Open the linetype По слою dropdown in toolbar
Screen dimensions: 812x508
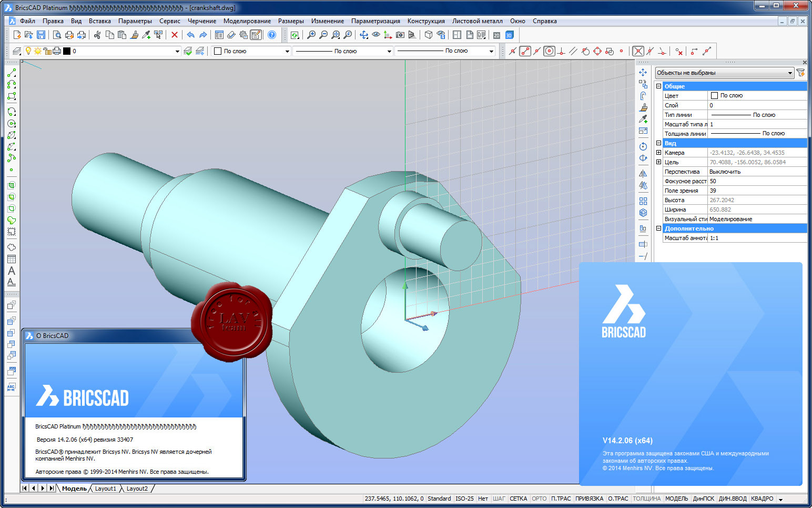[389, 51]
